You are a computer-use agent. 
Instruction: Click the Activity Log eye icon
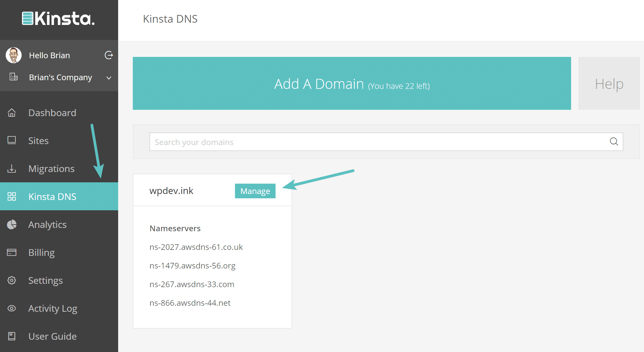tap(12, 308)
